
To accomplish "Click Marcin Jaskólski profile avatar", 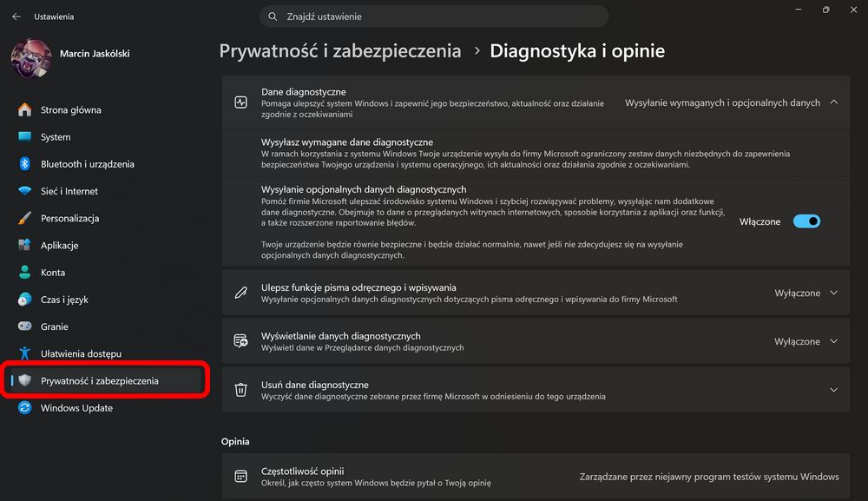I will point(31,59).
